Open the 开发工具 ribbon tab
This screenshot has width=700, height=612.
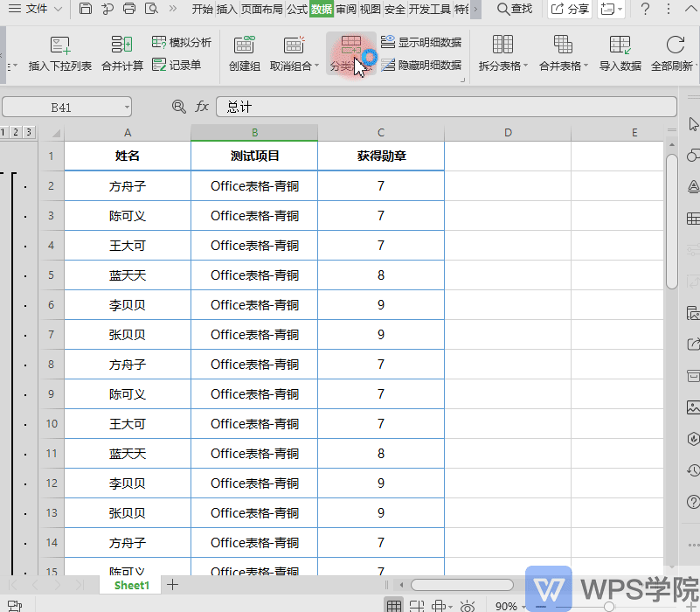pyautogui.click(x=429, y=9)
